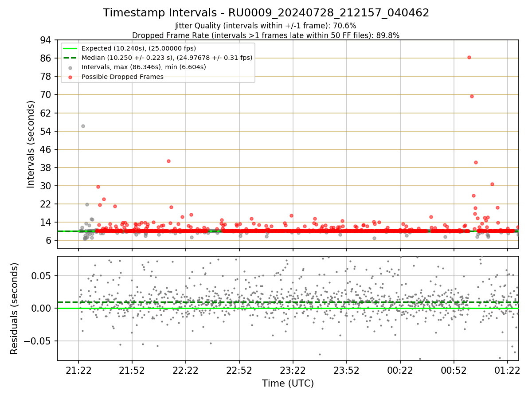The image size is (532, 399).
Task: Click the y-axis tick label '70'
Action: (46, 94)
